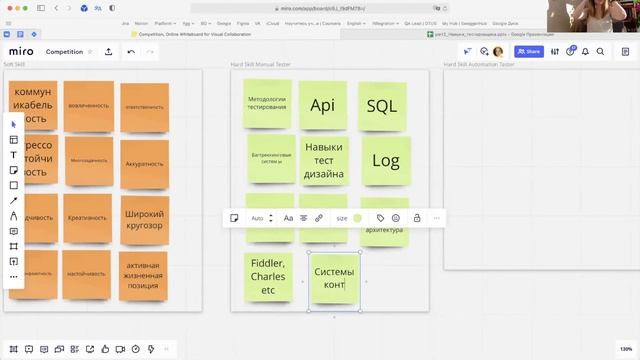This screenshot has height=360, width=640.
Task: Open the English bookmarks folder
Action: click(x=356, y=24)
